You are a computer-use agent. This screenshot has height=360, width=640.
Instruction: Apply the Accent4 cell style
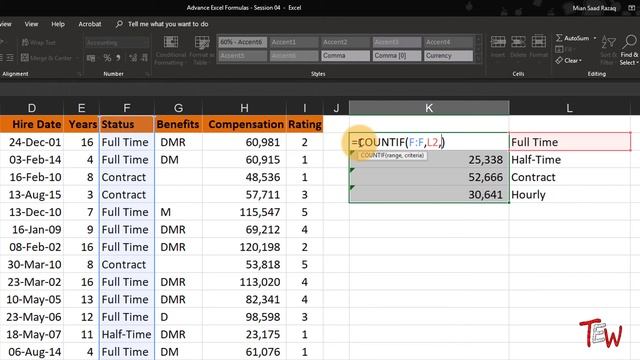(x=448, y=42)
